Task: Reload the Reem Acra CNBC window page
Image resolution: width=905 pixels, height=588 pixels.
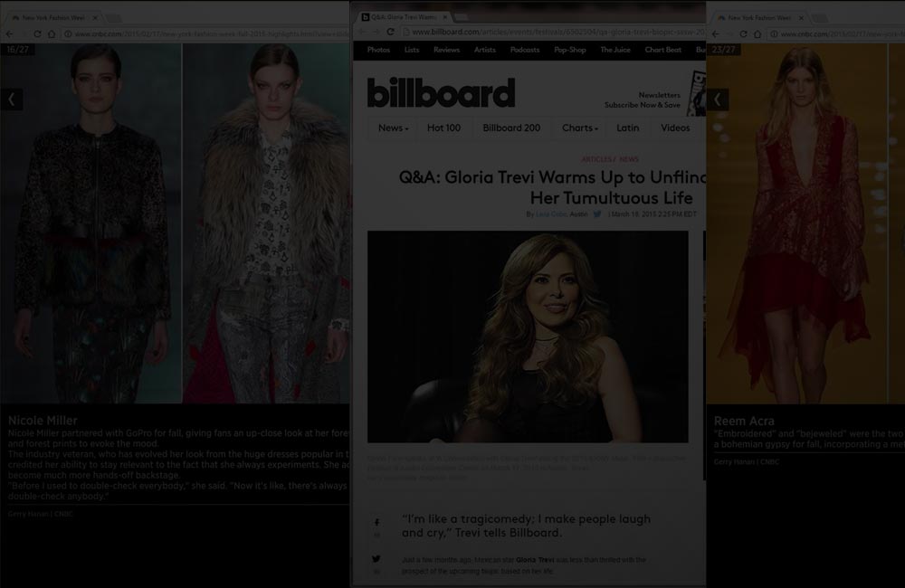Action: (x=743, y=34)
